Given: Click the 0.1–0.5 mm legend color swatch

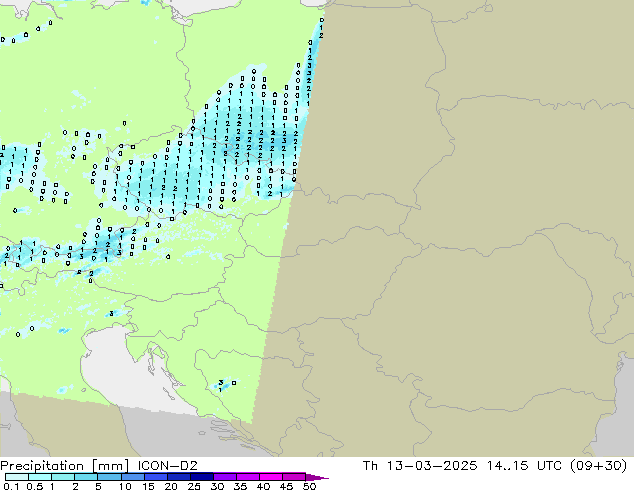Looking at the screenshot, I should coord(17,477).
